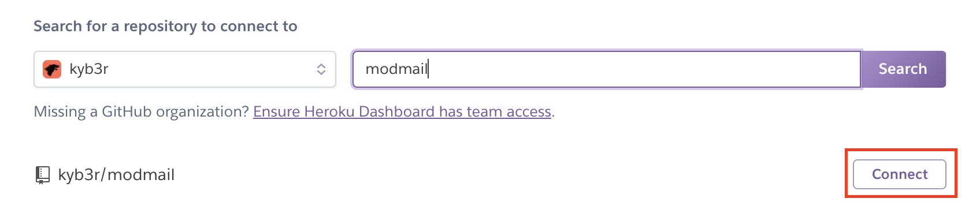The width and height of the screenshot is (980, 217).
Task: Open the Ensure Heroku Dashboard has team access link
Action: click(402, 111)
